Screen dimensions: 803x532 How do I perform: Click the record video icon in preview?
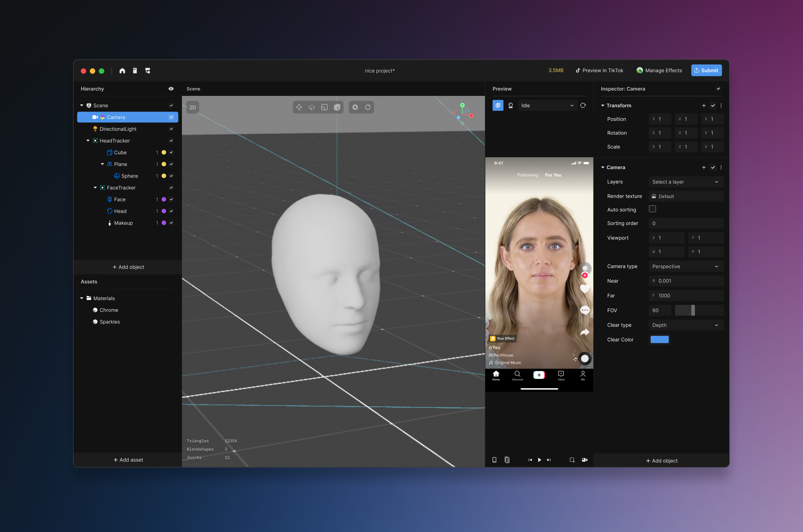(x=584, y=460)
